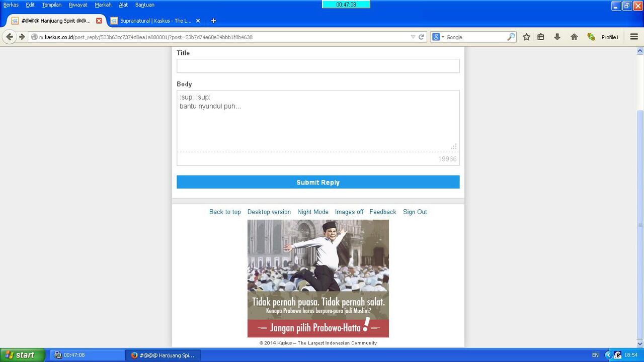Turn Images off via link
The height and width of the screenshot is (362, 644).
coord(349,212)
